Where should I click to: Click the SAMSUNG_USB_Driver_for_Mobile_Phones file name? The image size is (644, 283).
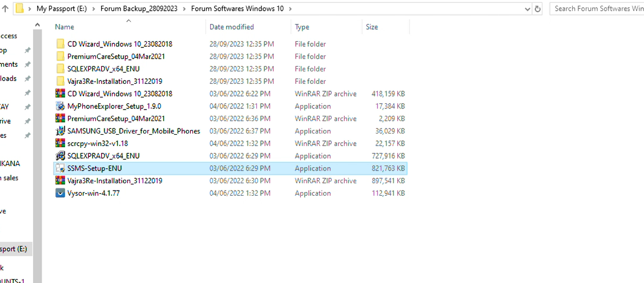[134, 131]
